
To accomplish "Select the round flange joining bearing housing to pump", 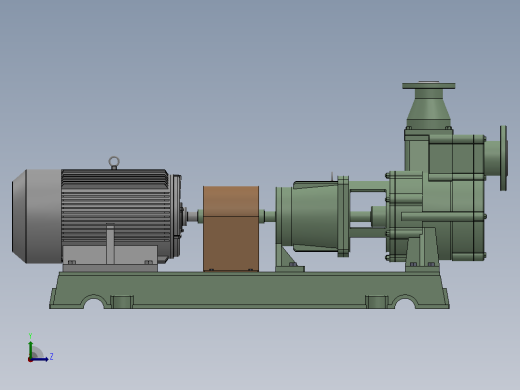I will pos(343,216).
